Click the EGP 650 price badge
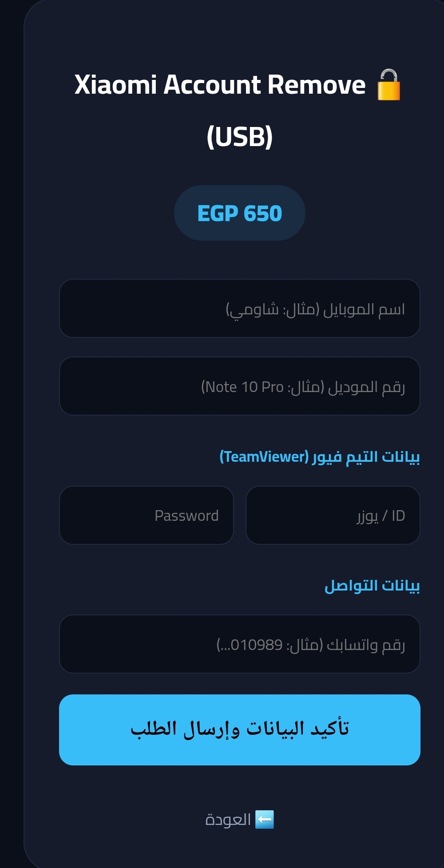The width and height of the screenshot is (444, 868). 239,214
